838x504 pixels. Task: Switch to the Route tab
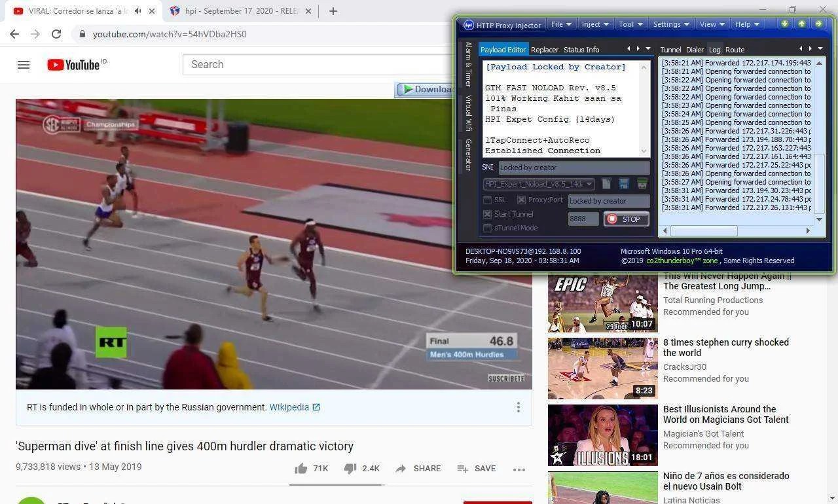click(x=735, y=50)
